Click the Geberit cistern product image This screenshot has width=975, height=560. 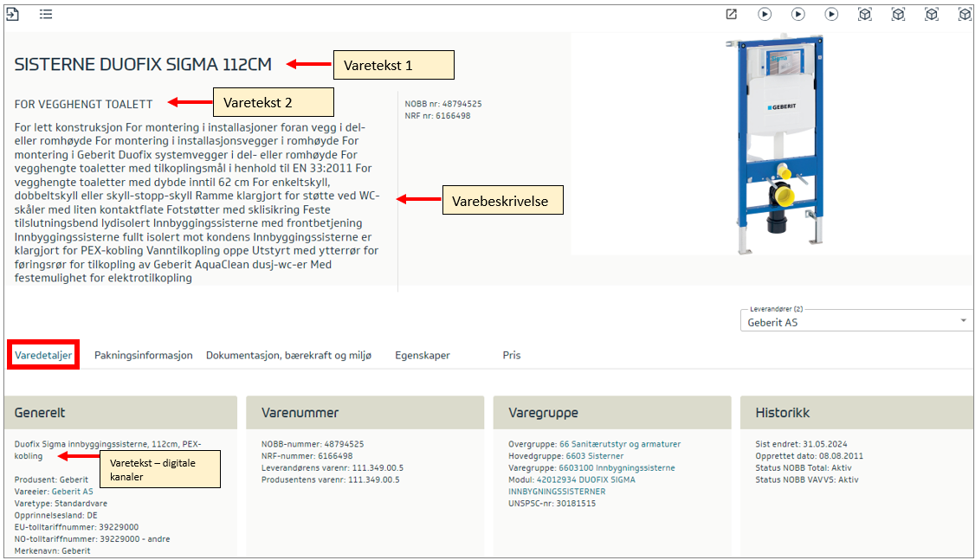pyautogui.click(x=771, y=138)
